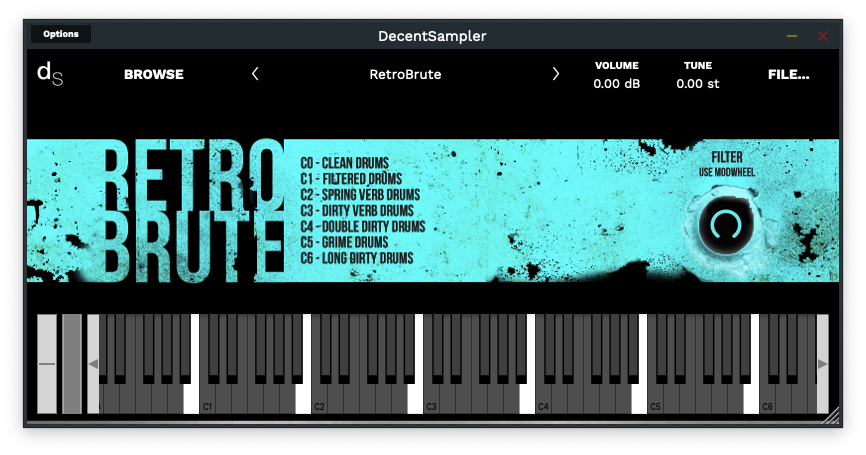Play the C1 key on the keyboard
Image resolution: width=866 pixels, height=455 pixels.
pos(208,400)
